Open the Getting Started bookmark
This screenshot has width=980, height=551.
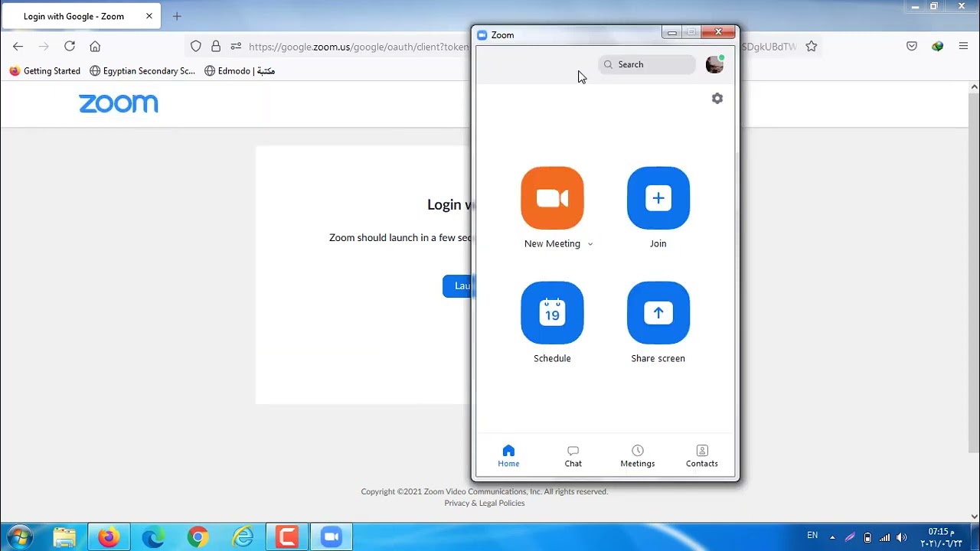pyautogui.click(x=44, y=71)
